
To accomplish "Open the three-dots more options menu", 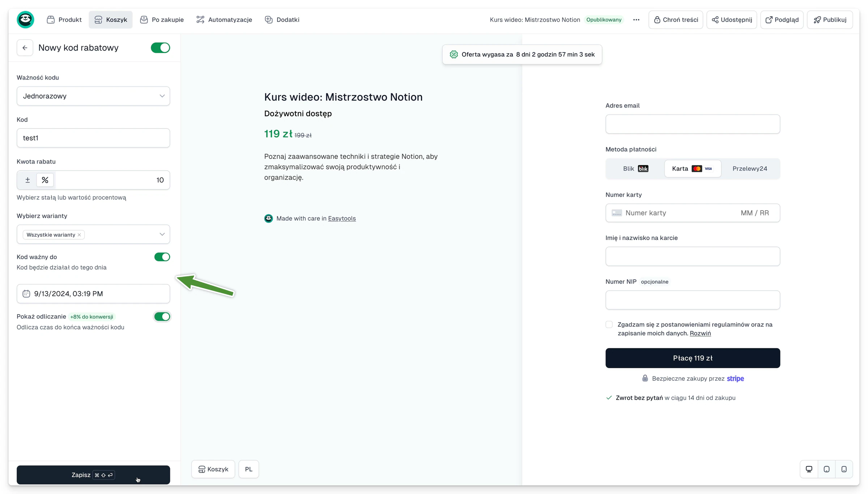I will coord(636,20).
